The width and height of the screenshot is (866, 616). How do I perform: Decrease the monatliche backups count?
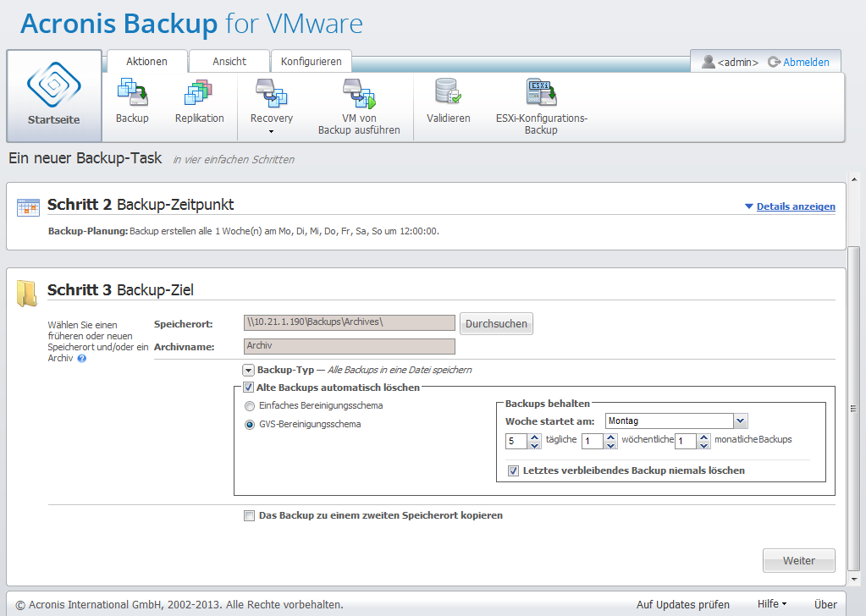coord(703,445)
